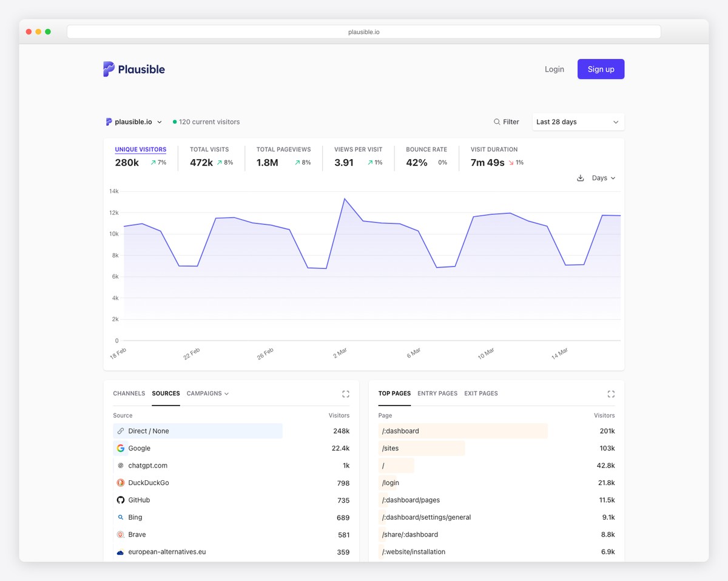
Task: Open the Filter search tool
Action: tap(507, 121)
